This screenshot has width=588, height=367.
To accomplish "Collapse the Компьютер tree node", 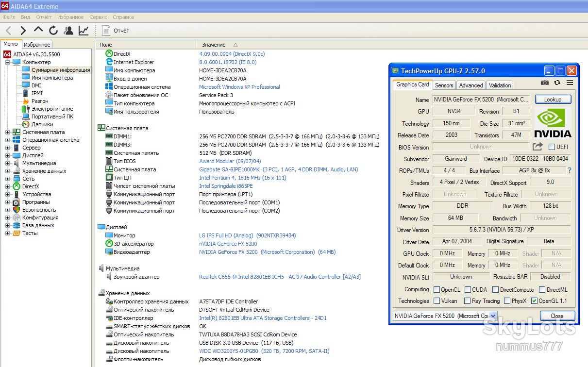I will pyautogui.click(x=7, y=62).
